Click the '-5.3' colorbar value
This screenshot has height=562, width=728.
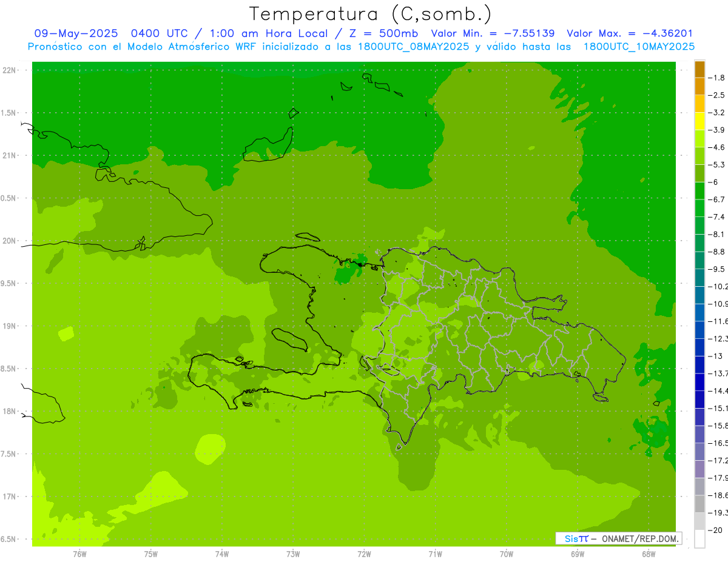click(x=717, y=165)
